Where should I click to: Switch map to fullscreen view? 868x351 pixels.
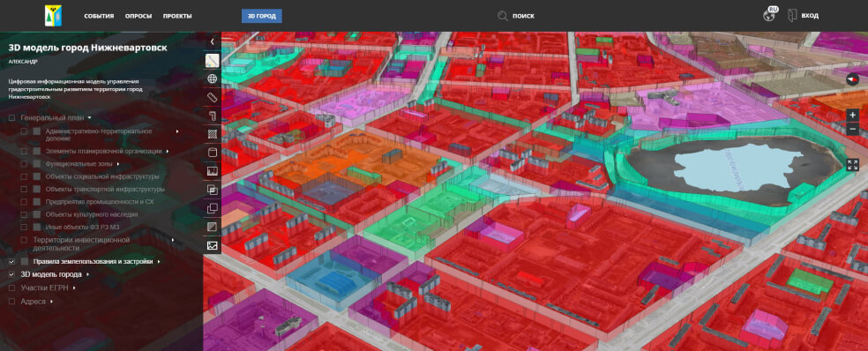point(852,164)
